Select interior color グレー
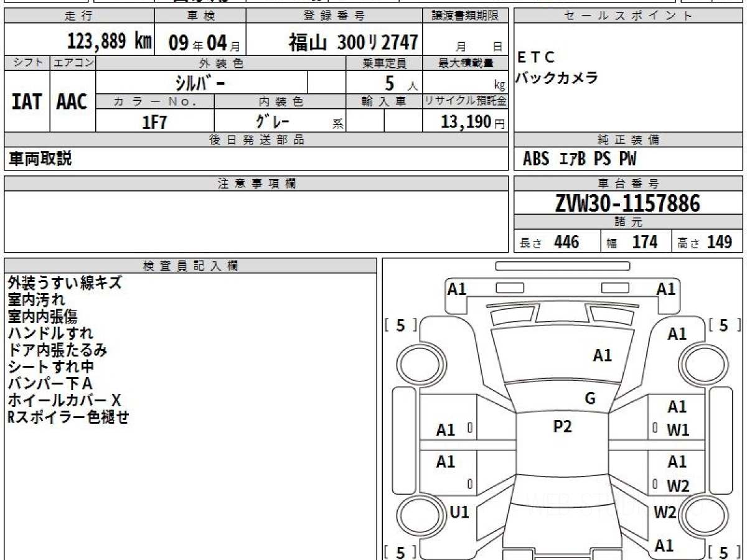This screenshot has height=560, width=747. [x=273, y=121]
